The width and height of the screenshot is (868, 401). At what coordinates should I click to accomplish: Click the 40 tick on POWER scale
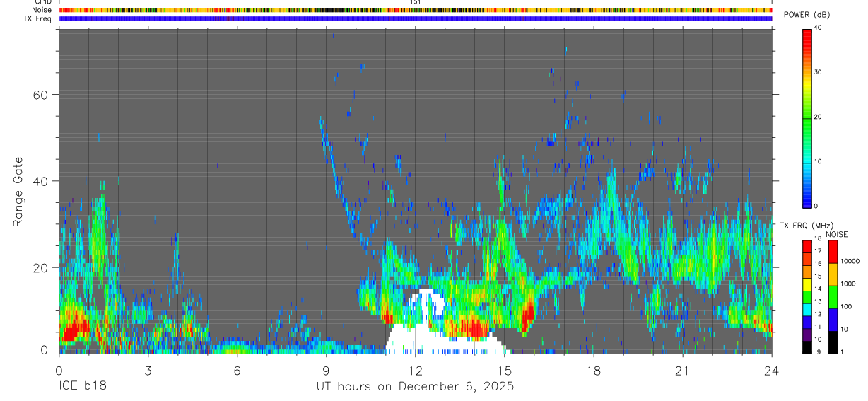[818, 28]
